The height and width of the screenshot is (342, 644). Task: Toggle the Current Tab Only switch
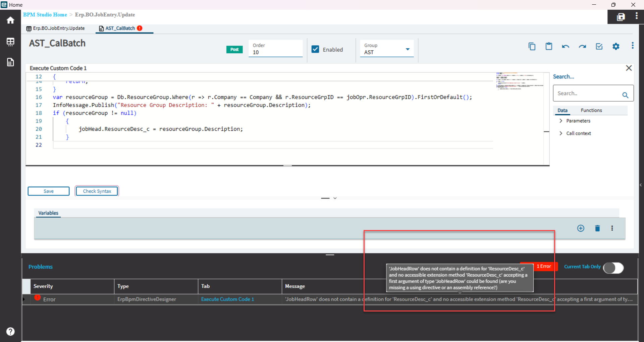click(x=613, y=268)
